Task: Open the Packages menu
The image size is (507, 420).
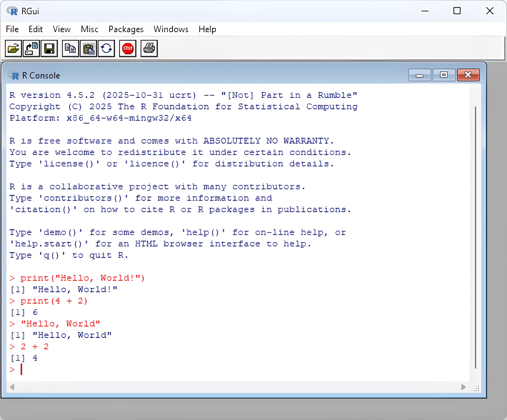Action: 126,29
